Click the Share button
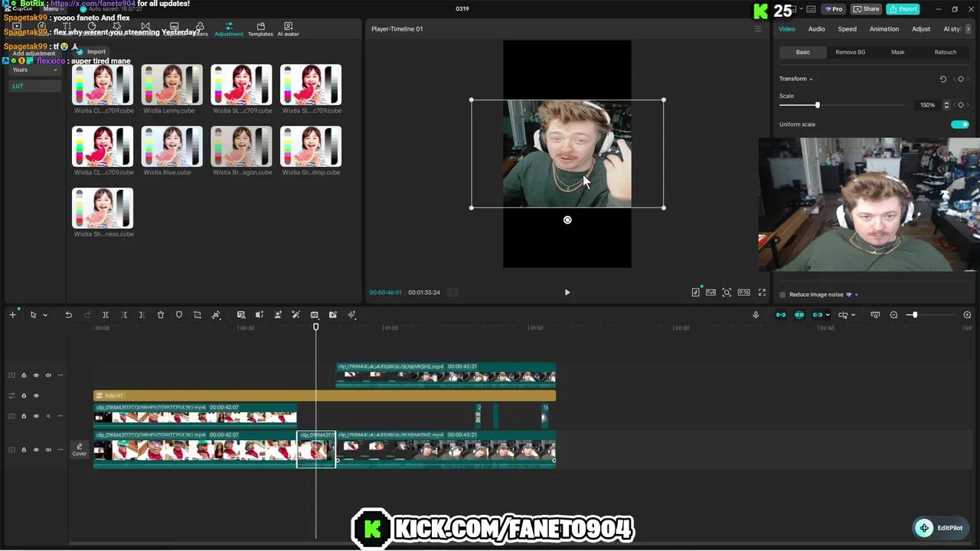 coord(867,9)
